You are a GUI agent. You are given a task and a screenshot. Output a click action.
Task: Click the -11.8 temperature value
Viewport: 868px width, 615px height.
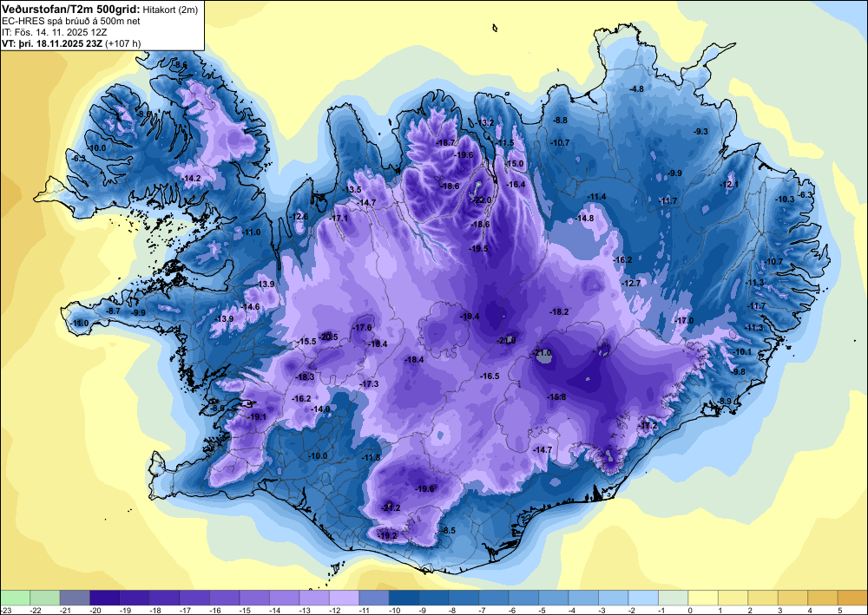(x=372, y=457)
